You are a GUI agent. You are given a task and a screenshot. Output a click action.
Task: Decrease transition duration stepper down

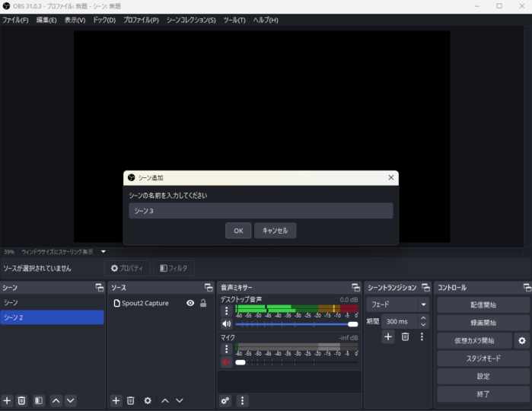point(423,325)
